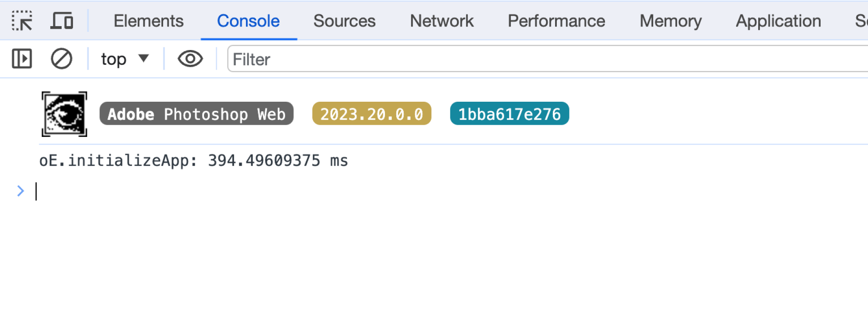The image size is (868, 326).
Task: Create a live expression with eye icon
Action: (x=190, y=59)
